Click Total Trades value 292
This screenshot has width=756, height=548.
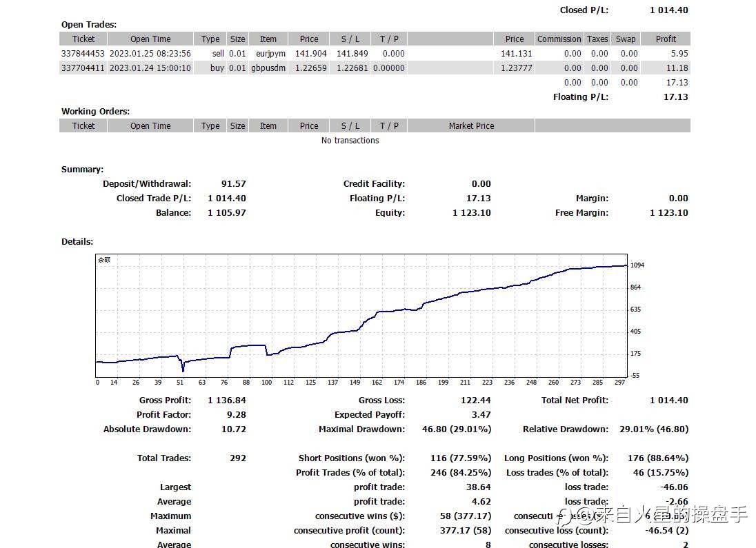coord(238,458)
